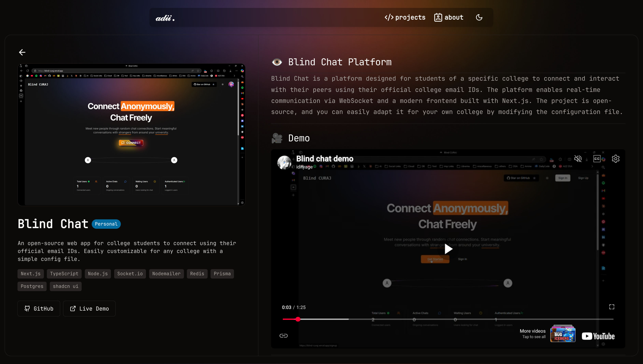The width and height of the screenshot is (643, 364).
Task: Click the video channel avatar
Action: click(284, 162)
